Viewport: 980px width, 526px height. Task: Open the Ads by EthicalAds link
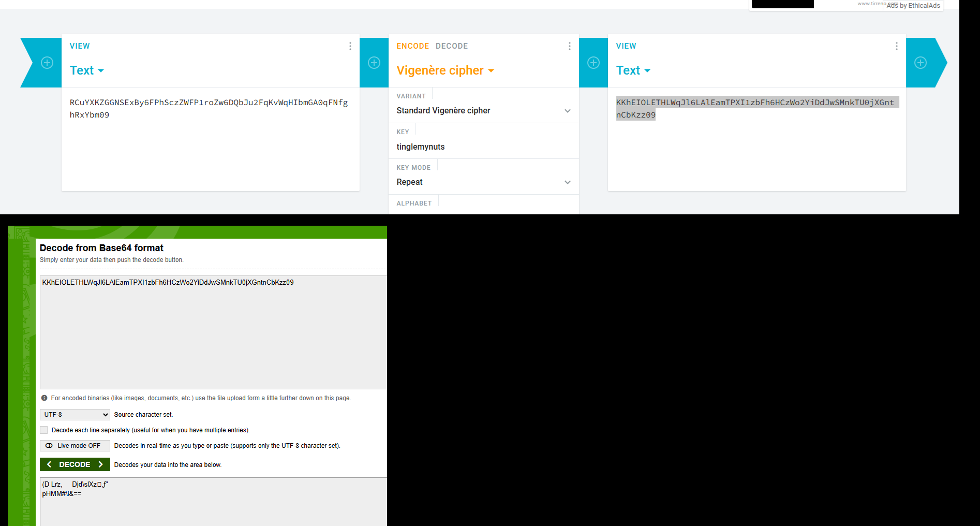(913, 6)
